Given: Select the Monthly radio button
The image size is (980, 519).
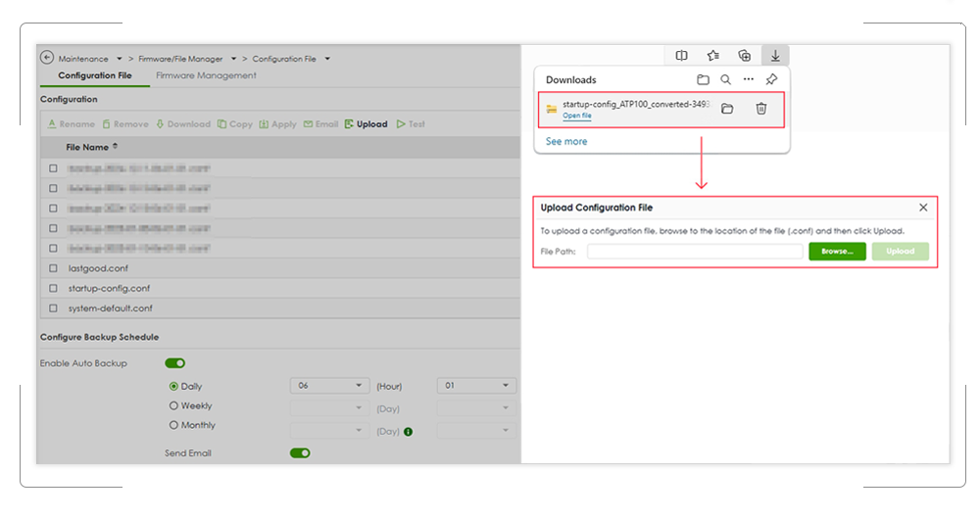Looking at the screenshot, I should pos(173,425).
